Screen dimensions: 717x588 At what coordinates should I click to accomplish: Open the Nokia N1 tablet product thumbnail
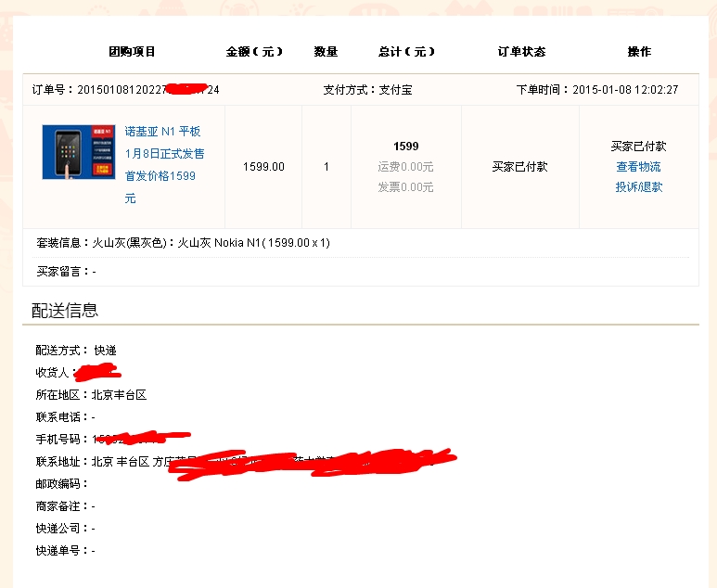pos(79,152)
